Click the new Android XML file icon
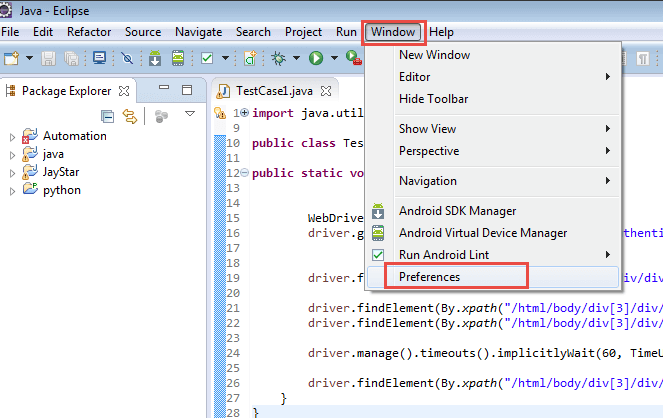Image resolution: width=663 pixels, height=418 pixels. click(250, 58)
